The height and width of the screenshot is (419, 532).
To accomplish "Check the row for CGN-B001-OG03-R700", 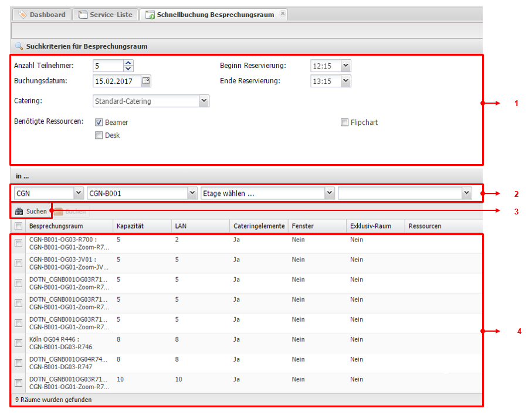I will (x=19, y=243).
